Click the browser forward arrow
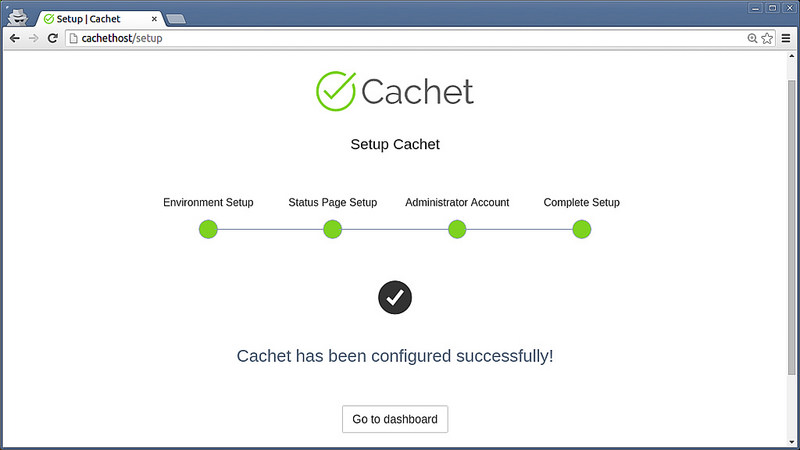This screenshot has width=800, height=450. click(x=33, y=38)
